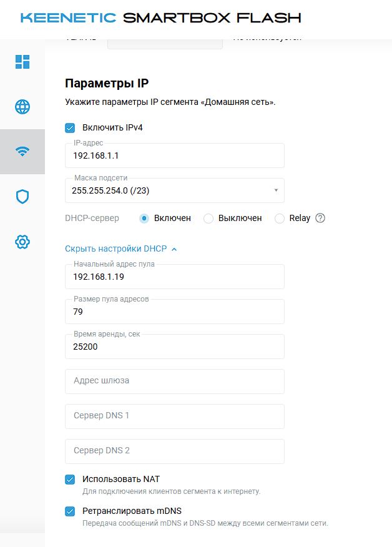The image size is (392, 547).
Task: Open the settings gear sidebar icon
Action: click(x=22, y=242)
